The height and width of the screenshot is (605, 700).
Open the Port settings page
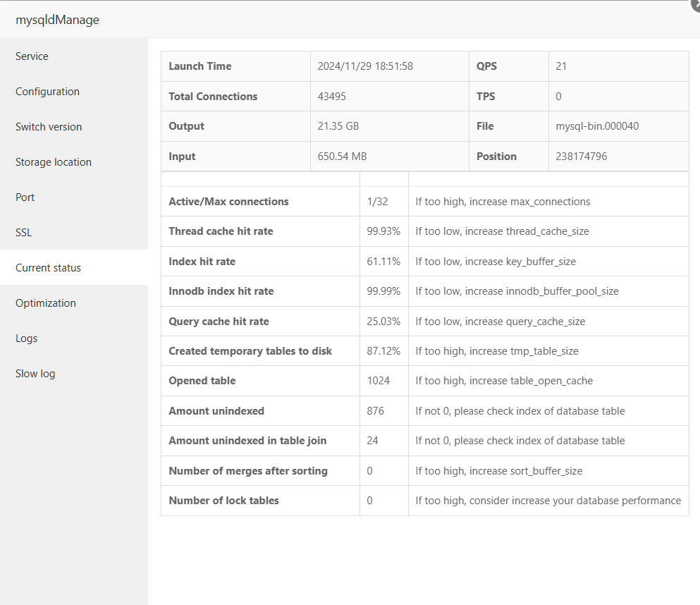tap(25, 197)
